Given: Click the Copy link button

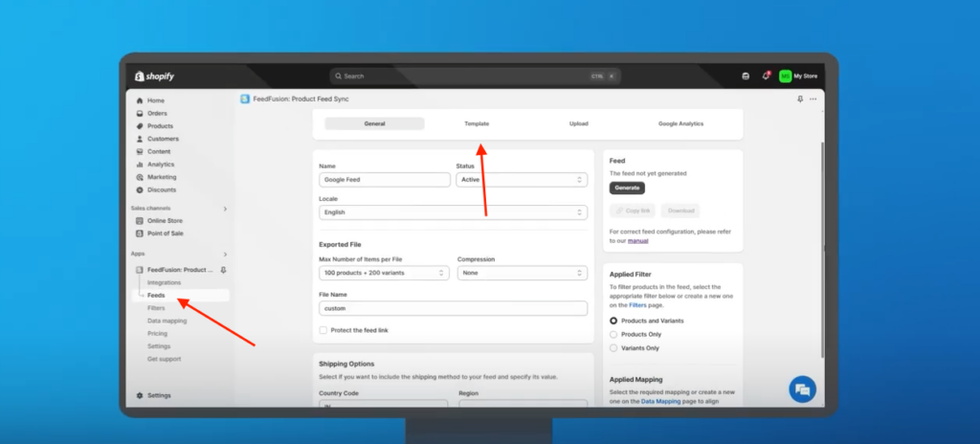Looking at the screenshot, I should click(633, 211).
